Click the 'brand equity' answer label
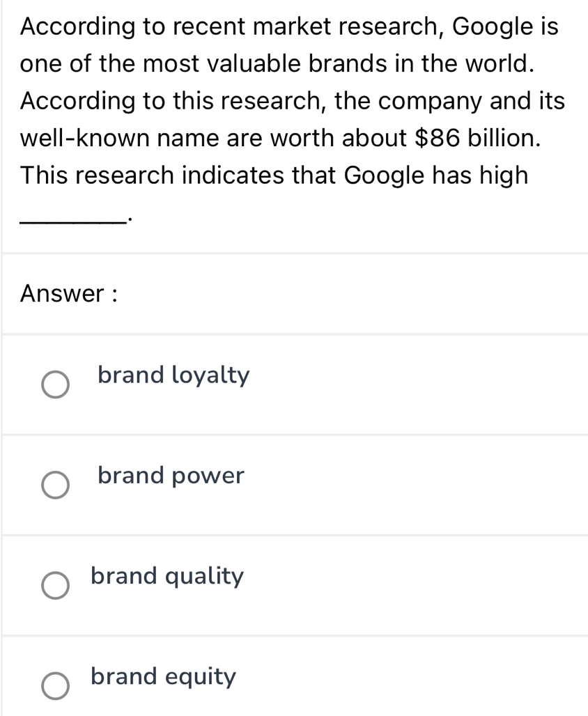Viewport: 588px width, 716px height. [164, 676]
